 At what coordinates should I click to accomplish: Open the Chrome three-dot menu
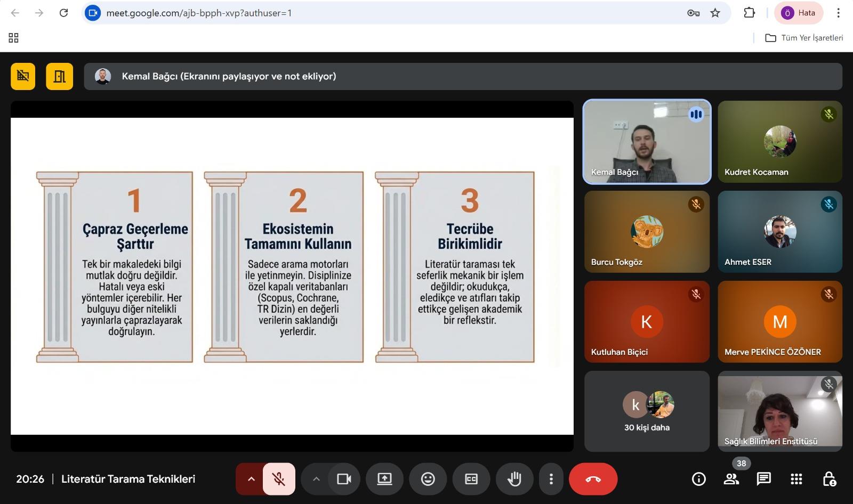(x=838, y=13)
